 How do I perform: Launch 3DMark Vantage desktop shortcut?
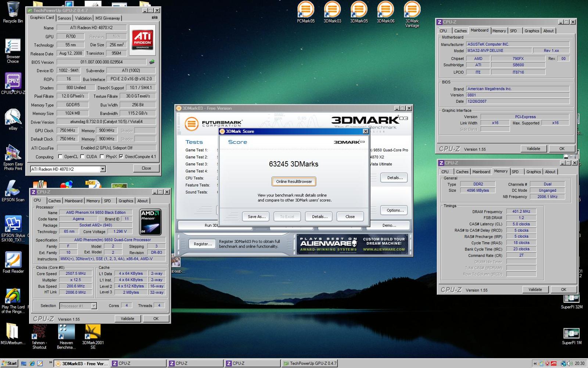coord(412,14)
